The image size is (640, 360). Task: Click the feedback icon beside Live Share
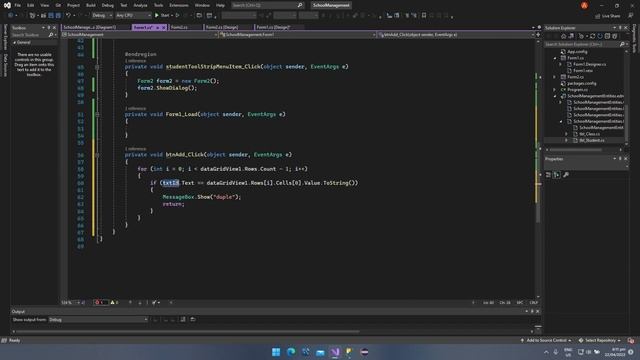631,16
